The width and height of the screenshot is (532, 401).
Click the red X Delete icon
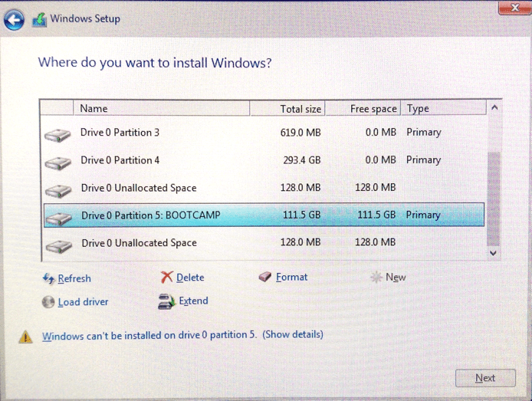coord(166,277)
